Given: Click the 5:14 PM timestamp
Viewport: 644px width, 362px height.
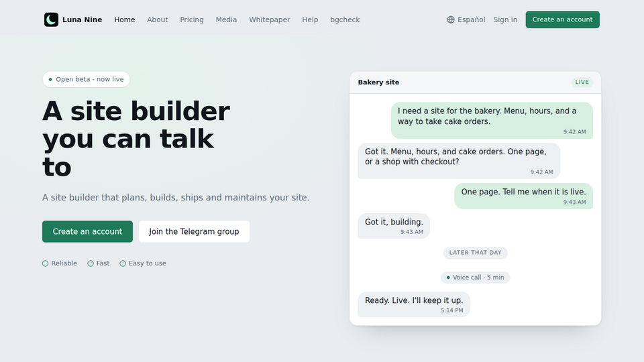Looking at the screenshot, I should point(451,310).
